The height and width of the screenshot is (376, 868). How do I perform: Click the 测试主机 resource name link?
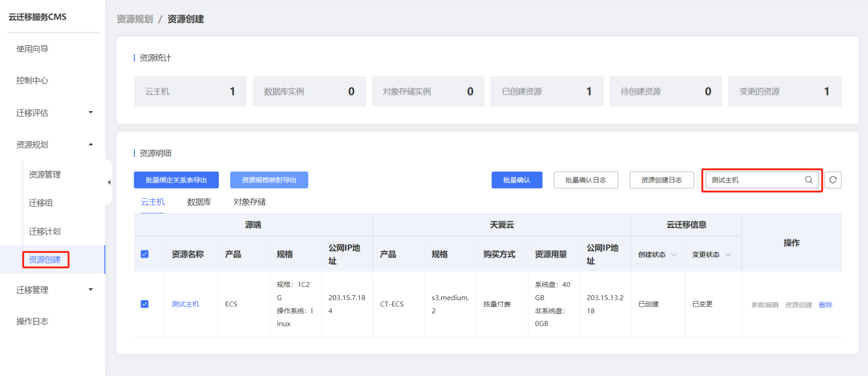click(185, 304)
